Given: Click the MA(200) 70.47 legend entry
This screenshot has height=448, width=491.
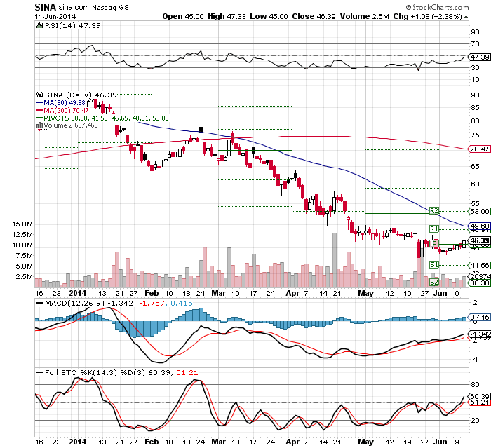Looking at the screenshot, I should [62, 110].
